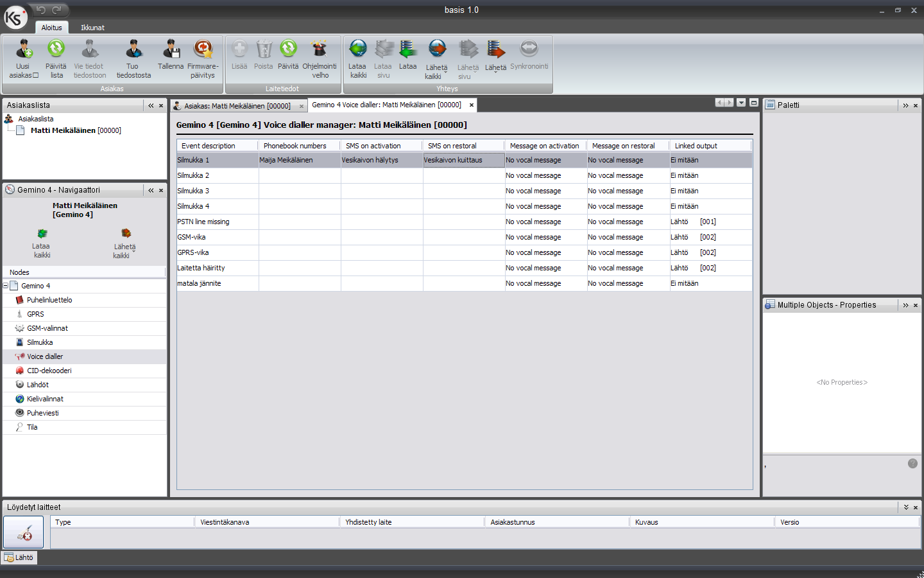Undo with the title bar arrow
Viewport: 924px width, 578px height.
[x=41, y=10]
